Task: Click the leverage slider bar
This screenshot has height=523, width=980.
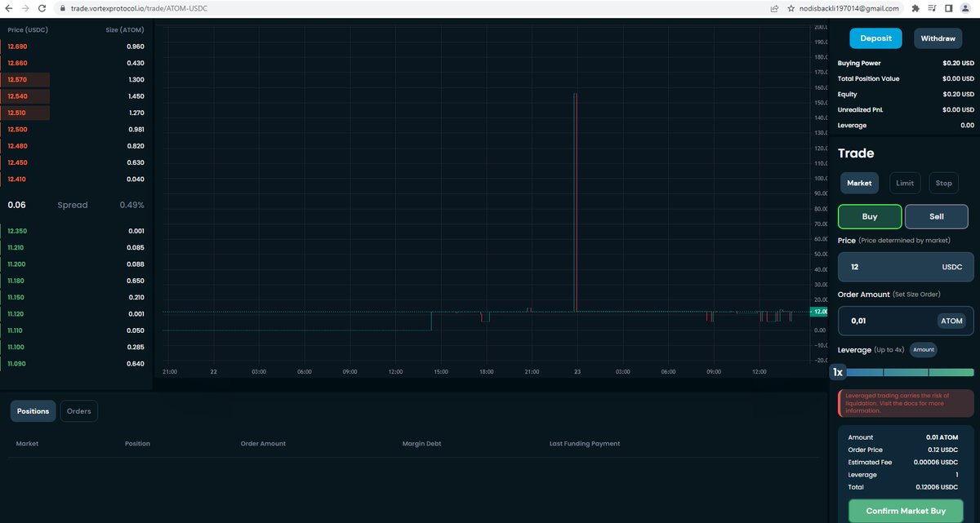Action: coord(910,373)
